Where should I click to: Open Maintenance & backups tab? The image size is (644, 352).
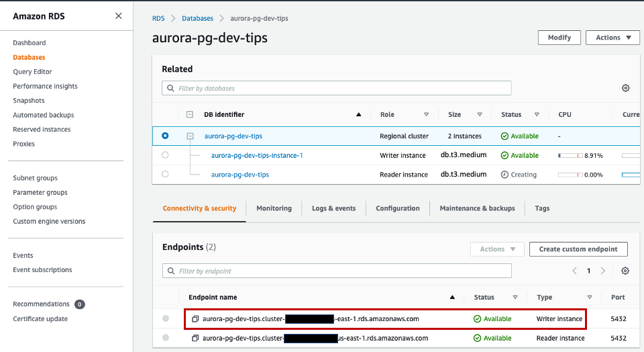477,208
